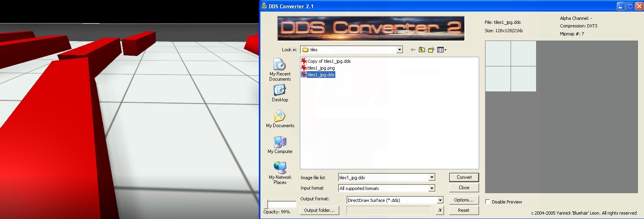Open the View menu icon
Screen dimensions: 644x219
(442, 50)
